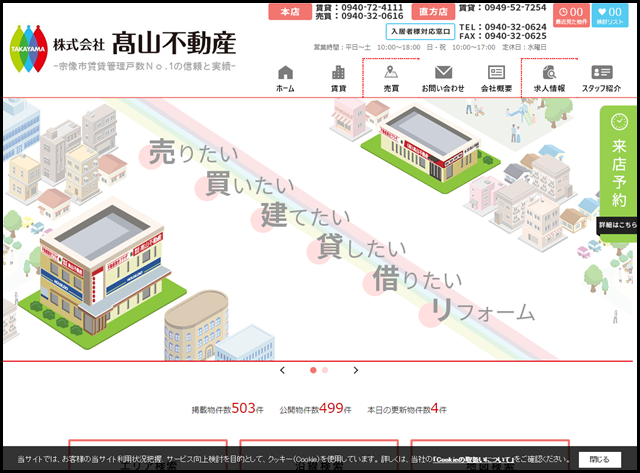Select the first carousel dot
This screenshot has width=640, height=473.
click(x=313, y=370)
